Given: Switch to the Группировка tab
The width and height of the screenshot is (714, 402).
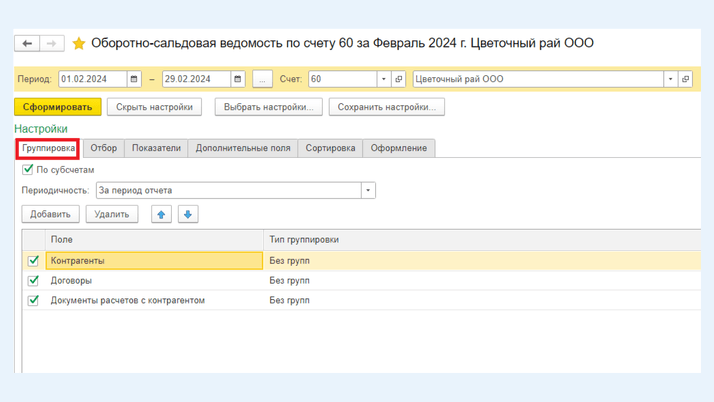Looking at the screenshot, I should point(48,148).
